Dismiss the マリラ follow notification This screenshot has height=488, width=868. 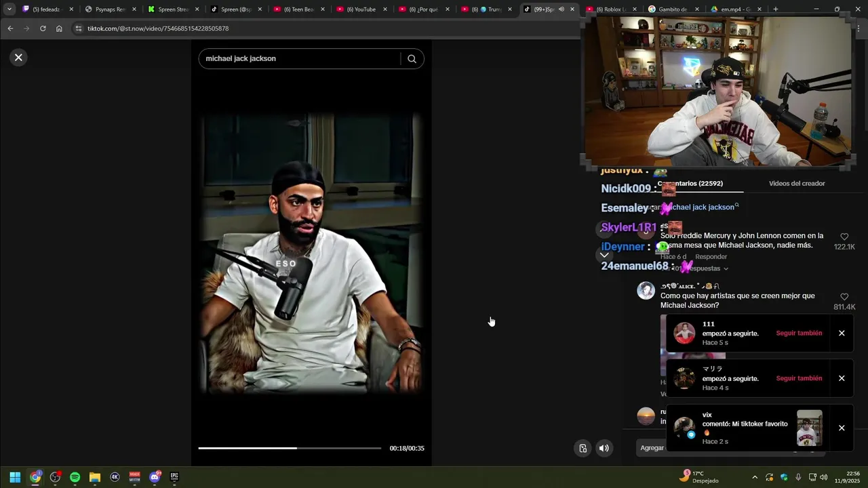(x=842, y=378)
